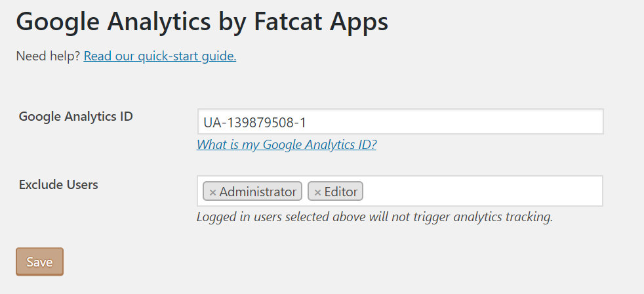Screen dimensions: 644x294
Task: Click the 'Google Analytics ID' field label
Action: [x=76, y=117]
